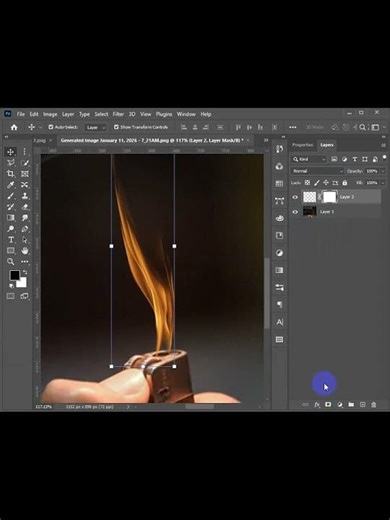Expand the status bar info arrow

point(128,407)
